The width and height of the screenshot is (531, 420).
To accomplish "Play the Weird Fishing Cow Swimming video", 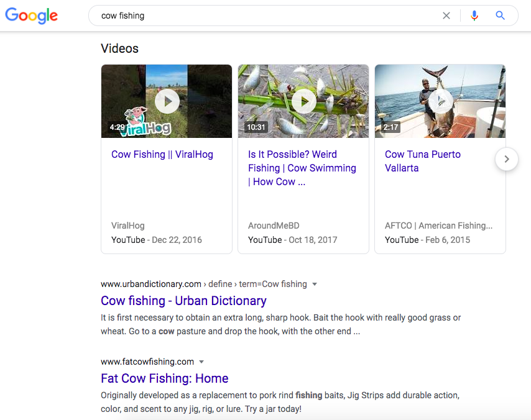I will pos(304,101).
